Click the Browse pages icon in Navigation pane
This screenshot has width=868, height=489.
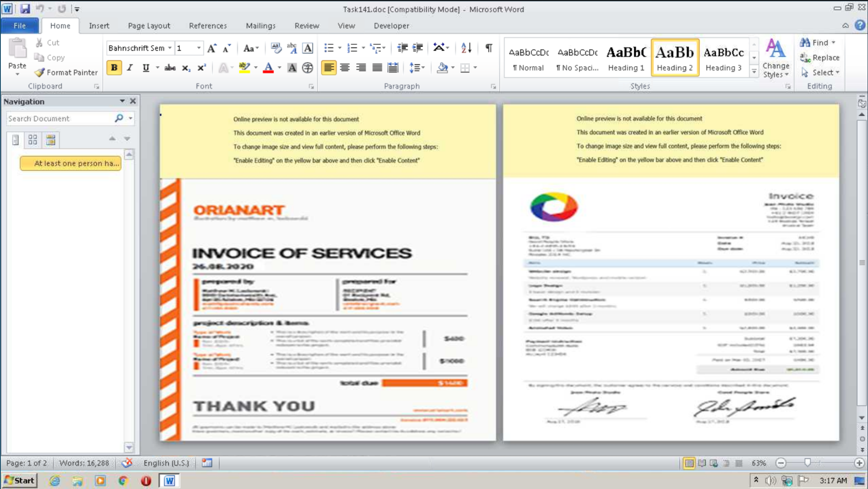33,140
